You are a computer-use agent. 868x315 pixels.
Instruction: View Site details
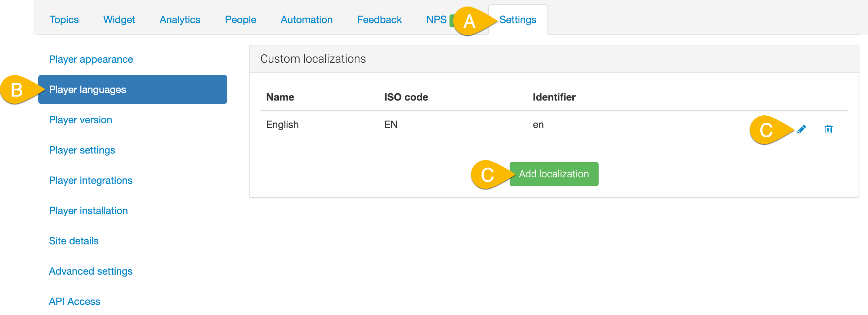(73, 241)
